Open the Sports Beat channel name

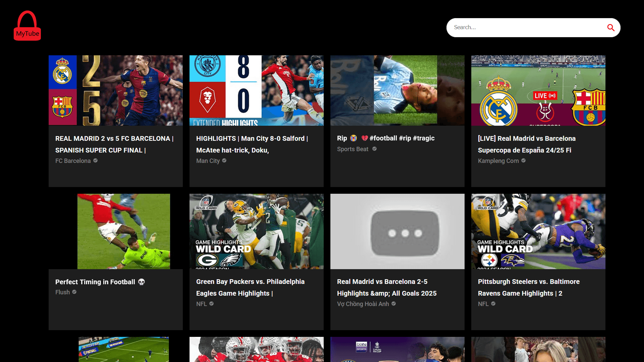pos(353,149)
